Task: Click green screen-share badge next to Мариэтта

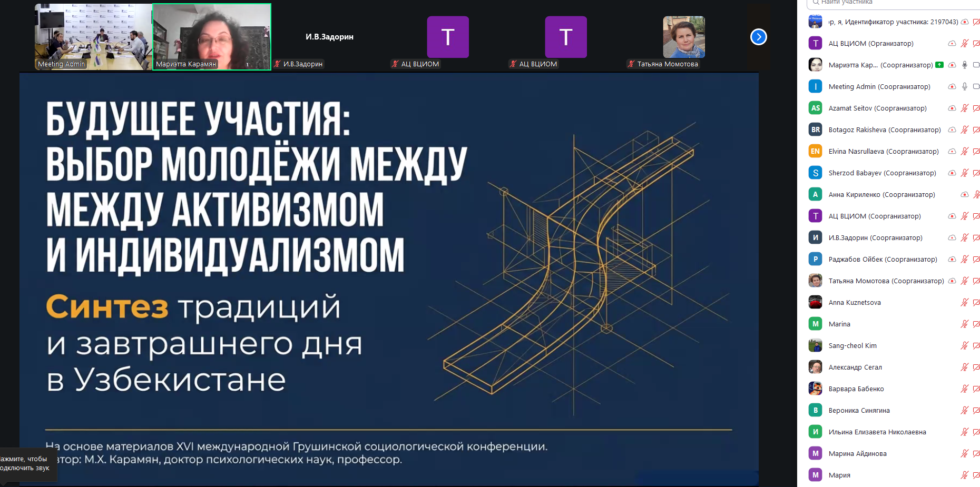Action: [x=939, y=65]
